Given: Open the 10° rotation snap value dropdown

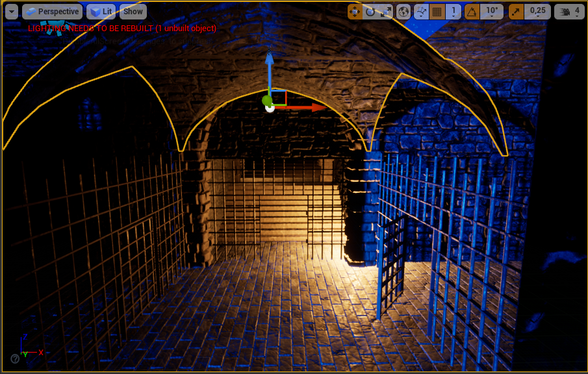Looking at the screenshot, I should coord(492,12).
